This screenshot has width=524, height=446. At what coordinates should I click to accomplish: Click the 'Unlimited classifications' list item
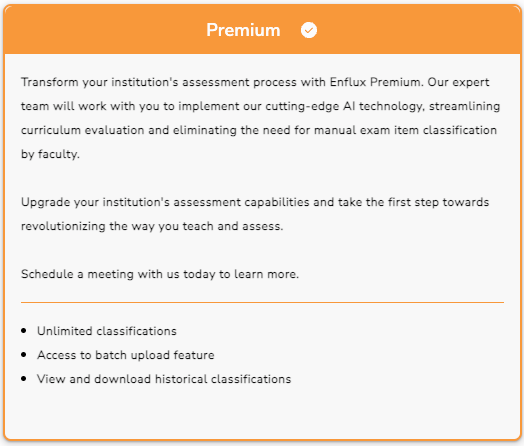[107, 331]
